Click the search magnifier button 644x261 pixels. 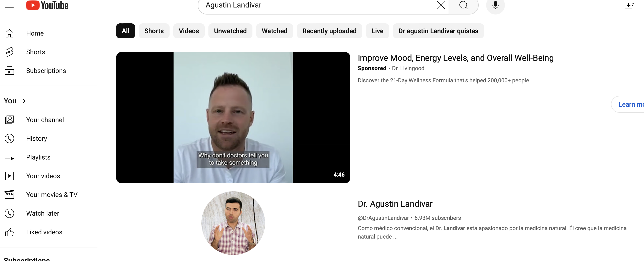[x=463, y=5]
